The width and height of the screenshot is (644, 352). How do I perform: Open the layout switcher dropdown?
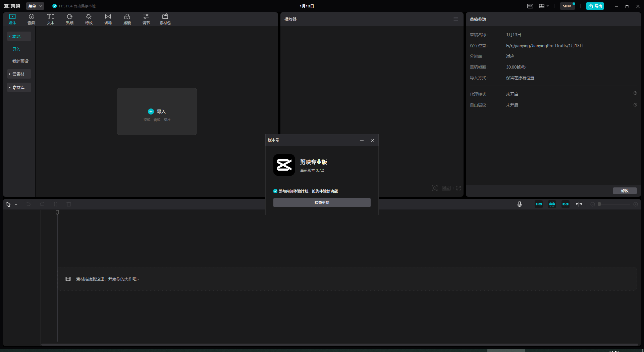tap(544, 6)
